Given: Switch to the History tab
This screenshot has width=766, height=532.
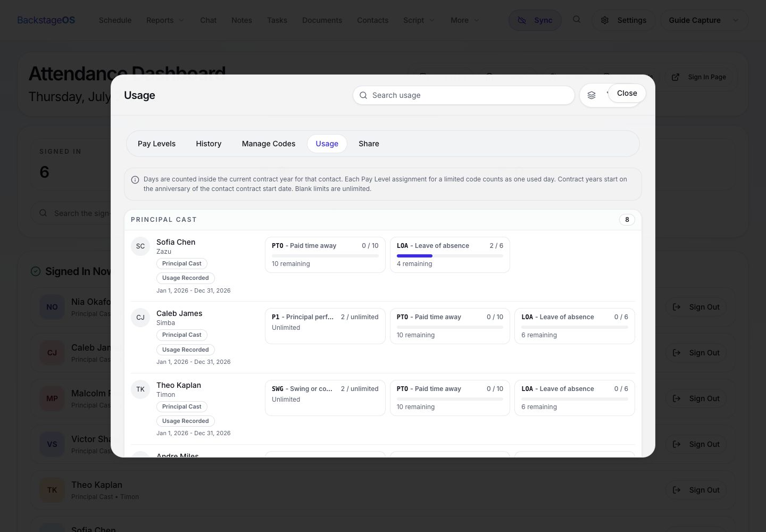Looking at the screenshot, I should pyautogui.click(x=209, y=144).
